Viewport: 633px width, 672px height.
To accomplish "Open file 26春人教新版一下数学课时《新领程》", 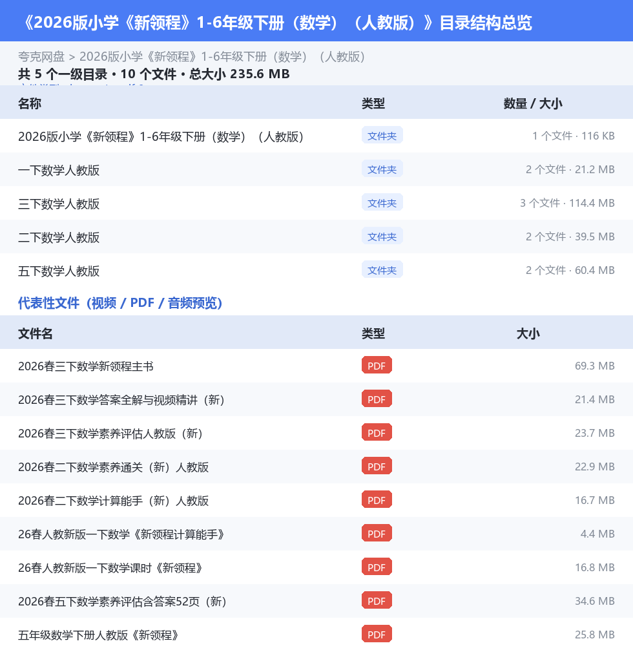I will tap(110, 568).
